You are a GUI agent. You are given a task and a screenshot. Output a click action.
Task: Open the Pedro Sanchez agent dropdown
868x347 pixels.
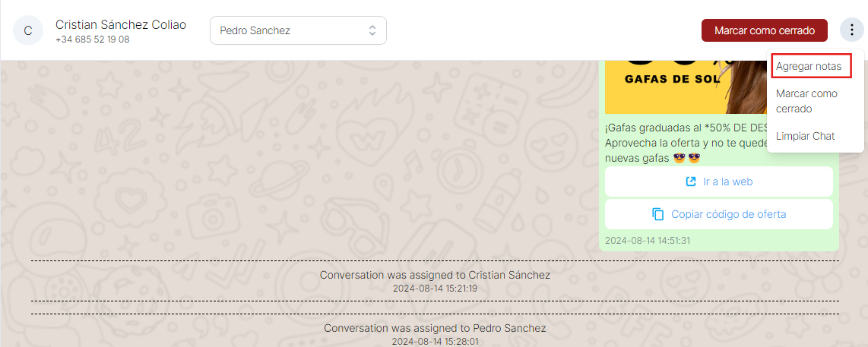coord(298,30)
